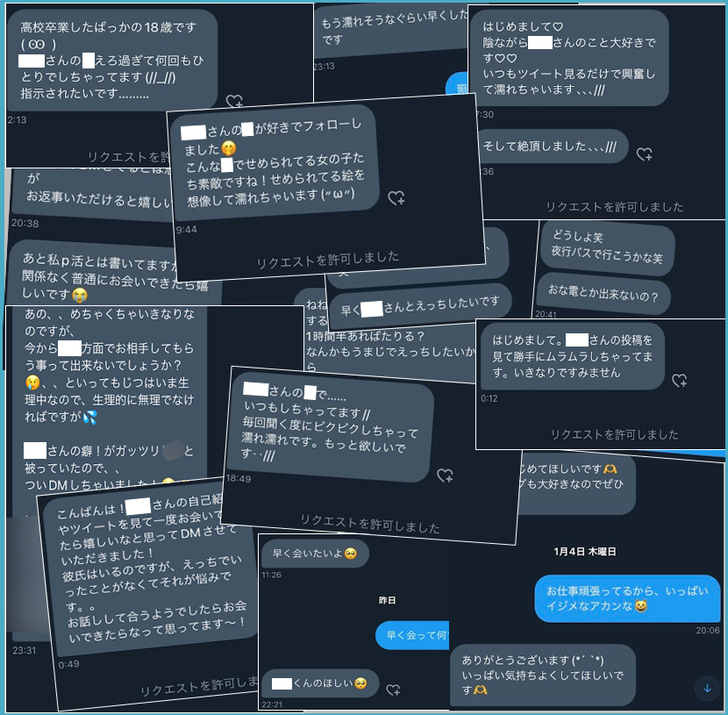Tap the heart reaction icon beside the 2:13 message
Viewport: 728px width, 715px height.
pos(234,101)
